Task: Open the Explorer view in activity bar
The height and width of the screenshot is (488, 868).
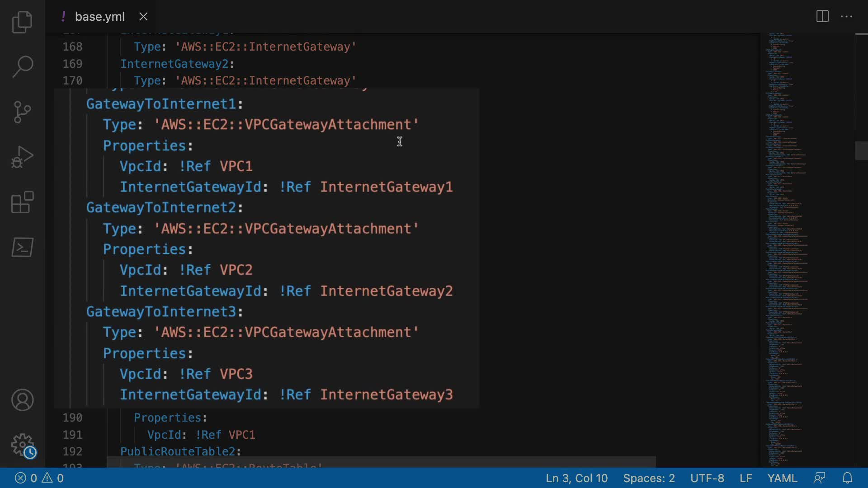Action: pyautogui.click(x=22, y=22)
